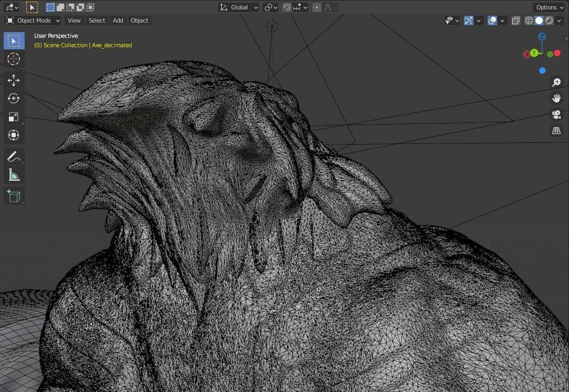Select the Transform tool
Screen dimensions: 569x392
14,135
